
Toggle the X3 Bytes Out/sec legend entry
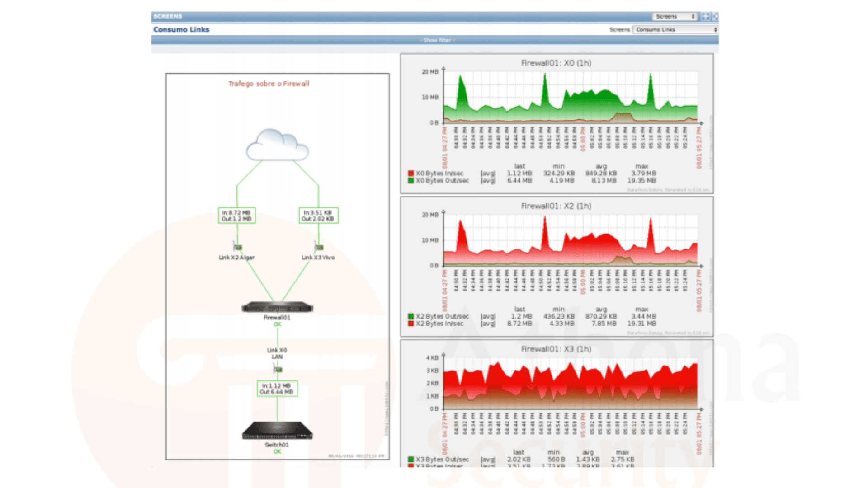click(438, 459)
